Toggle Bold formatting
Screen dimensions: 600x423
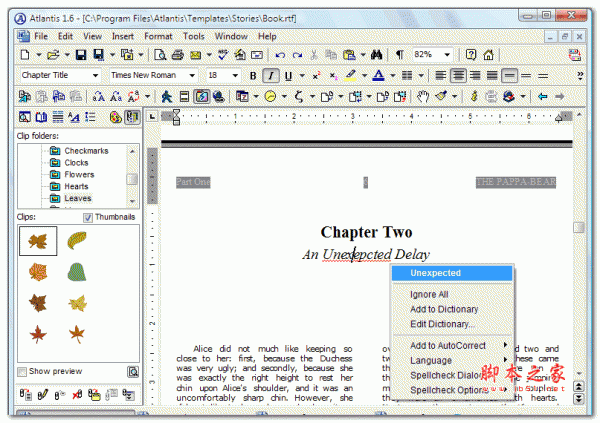point(253,76)
